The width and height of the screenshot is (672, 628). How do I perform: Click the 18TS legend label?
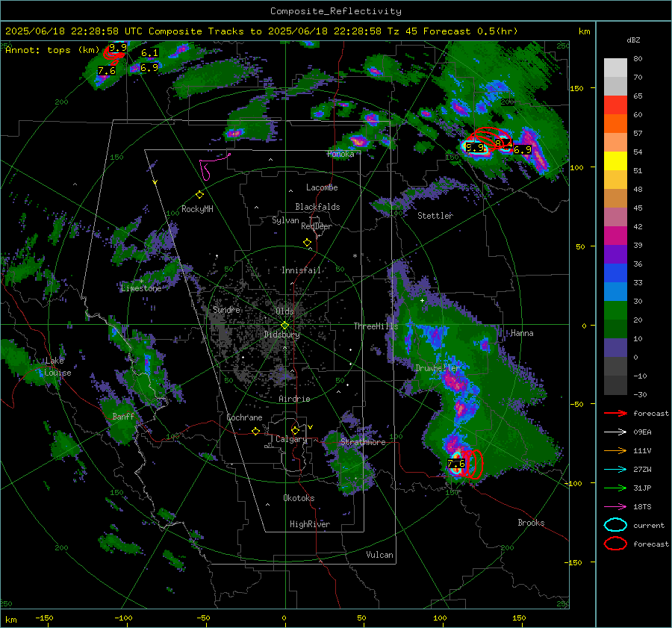point(642,507)
